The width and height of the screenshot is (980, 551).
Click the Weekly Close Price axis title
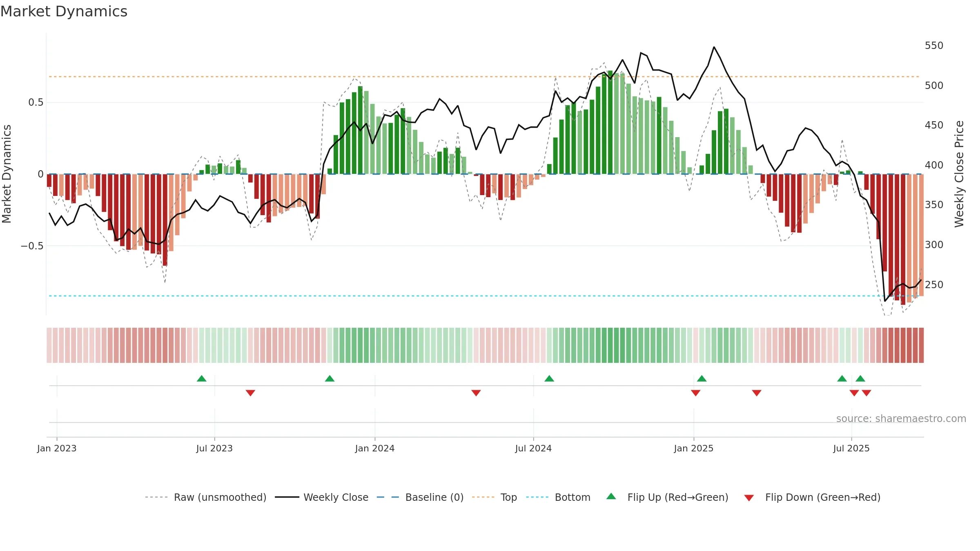959,174
